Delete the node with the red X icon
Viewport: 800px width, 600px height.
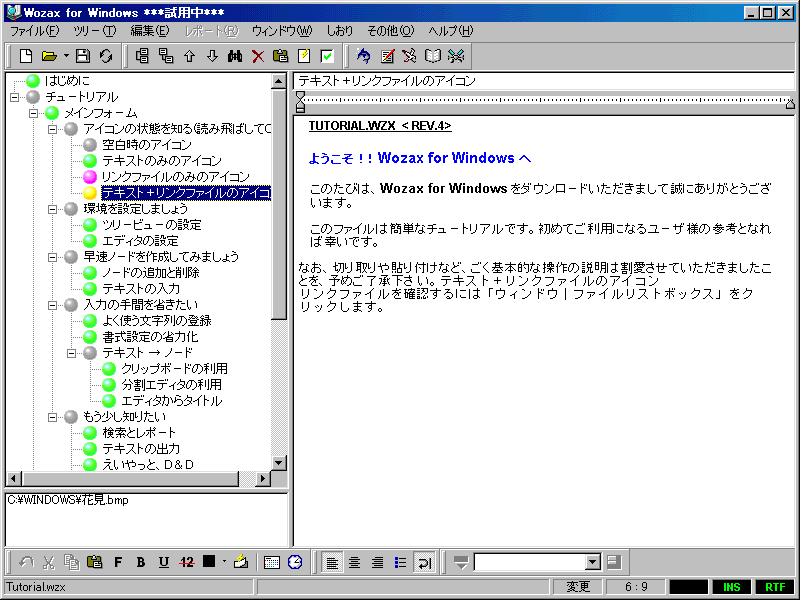[258, 56]
